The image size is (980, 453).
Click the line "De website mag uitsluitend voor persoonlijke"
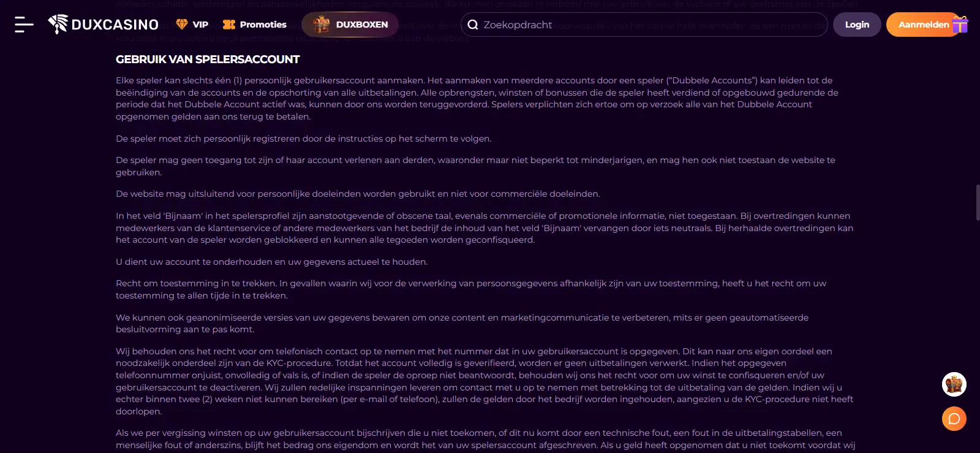tap(358, 194)
